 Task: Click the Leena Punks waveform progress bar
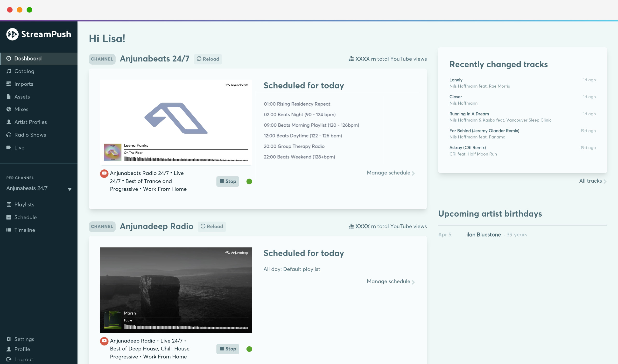pos(186,159)
